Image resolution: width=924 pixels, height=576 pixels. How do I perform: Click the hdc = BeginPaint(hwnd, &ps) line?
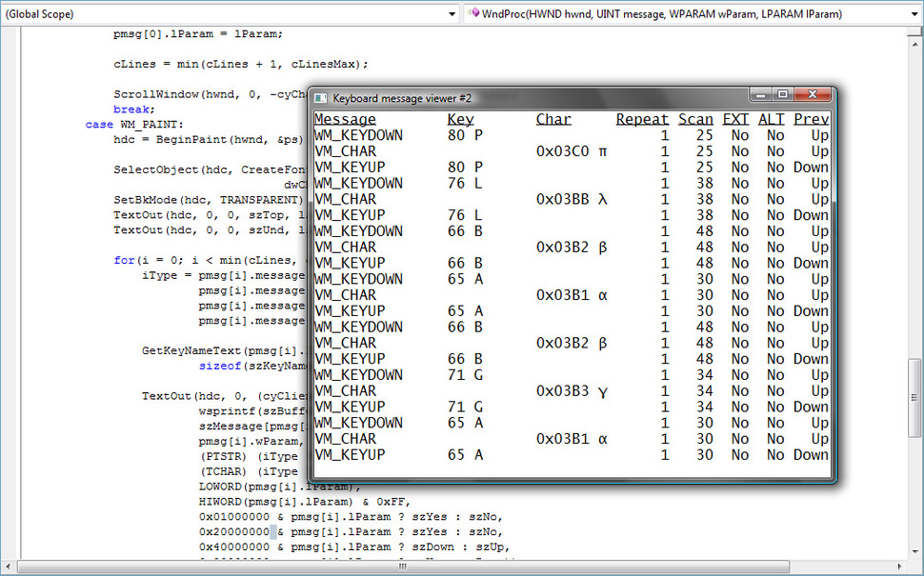(208, 140)
